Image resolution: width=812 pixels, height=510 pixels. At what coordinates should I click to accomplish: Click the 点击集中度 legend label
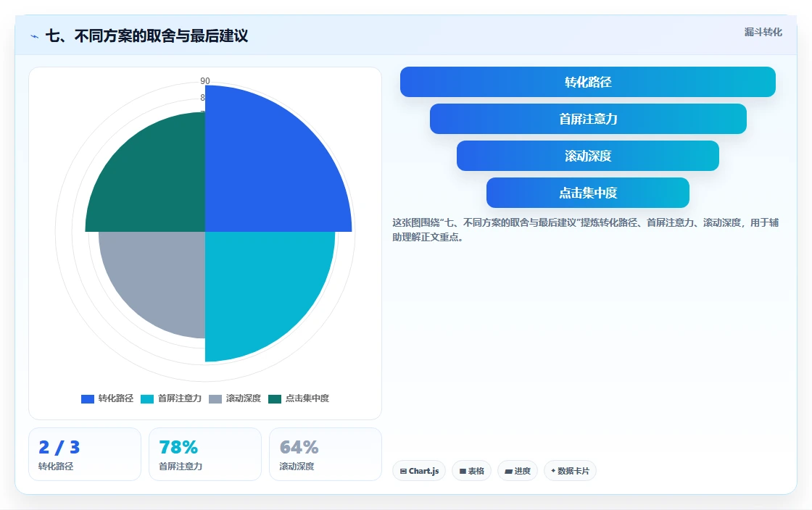307,398
